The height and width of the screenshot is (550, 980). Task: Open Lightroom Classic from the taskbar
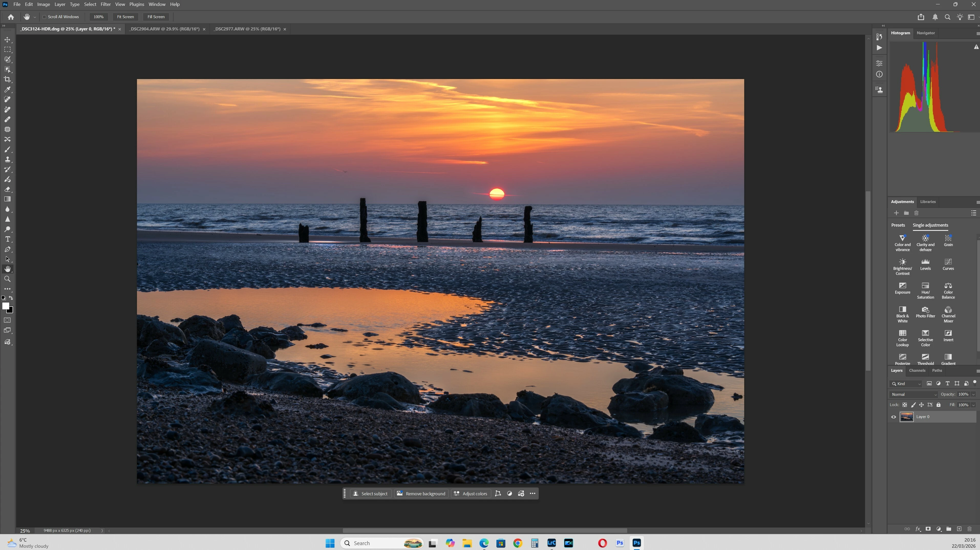coord(551,543)
